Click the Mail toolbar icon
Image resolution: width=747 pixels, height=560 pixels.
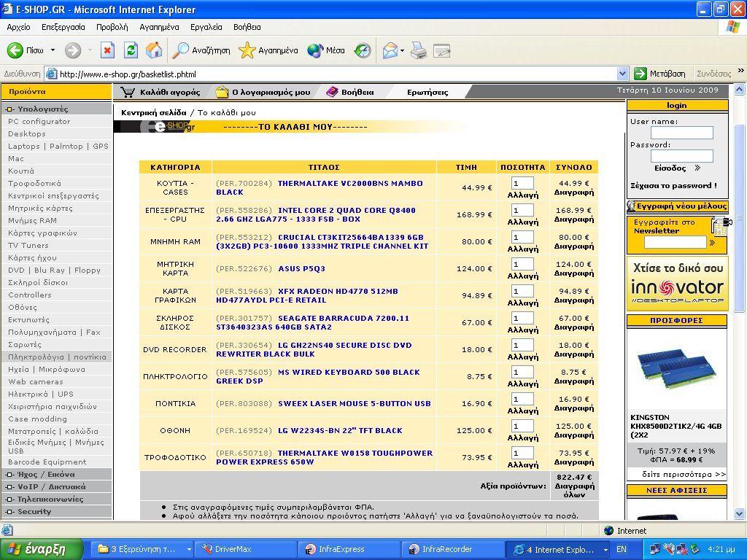pos(390,50)
